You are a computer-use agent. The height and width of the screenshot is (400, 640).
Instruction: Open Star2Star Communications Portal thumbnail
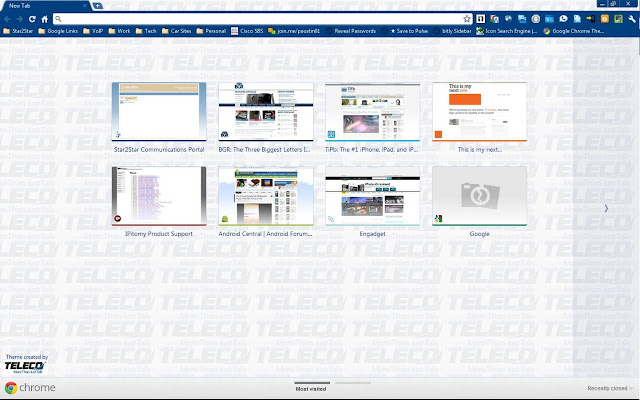(159, 112)
